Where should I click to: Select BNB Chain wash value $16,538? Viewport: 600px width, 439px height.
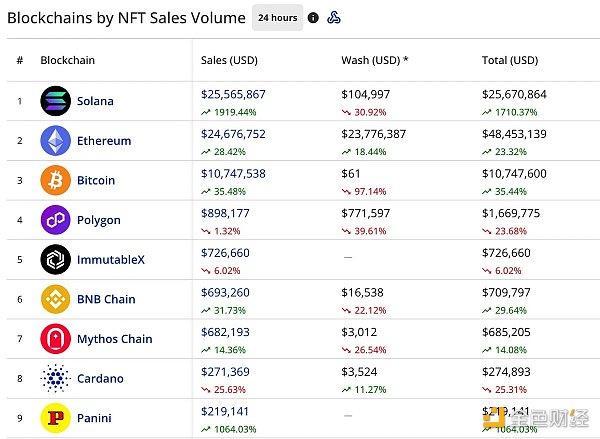click(x=362, y=293)
